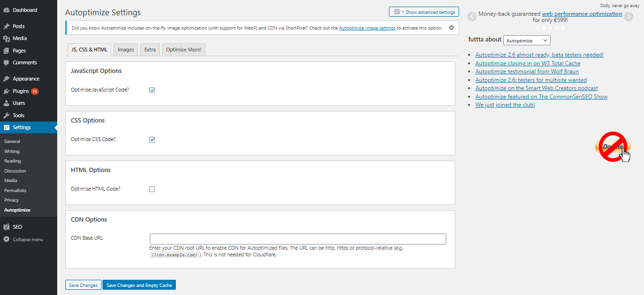Uncheck the Optimise CSS Code option
Image resolution: width=644 pixels, height=295 pixels.
click(x=152, y=139)
